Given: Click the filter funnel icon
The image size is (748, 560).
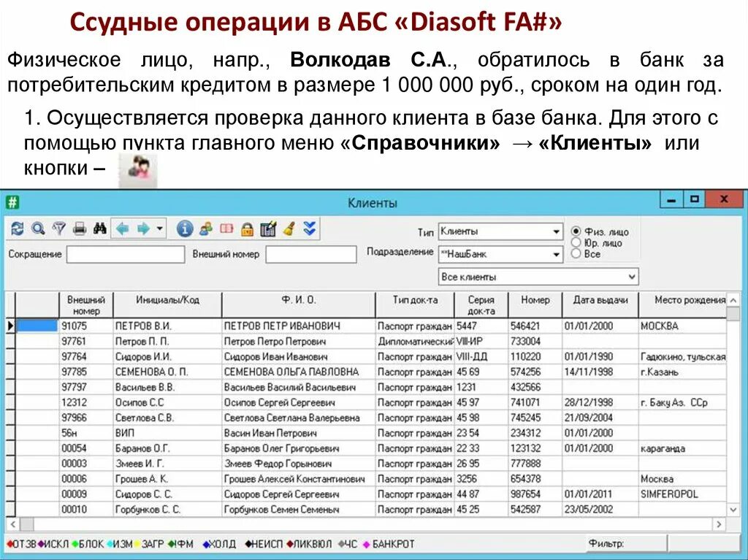Looking at the screenshot, I should 58,229.
